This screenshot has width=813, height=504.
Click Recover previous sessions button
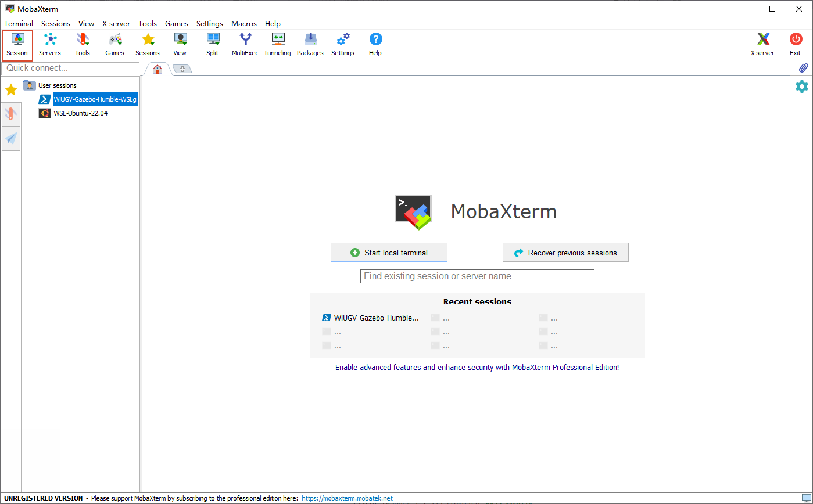pos(565,253)
